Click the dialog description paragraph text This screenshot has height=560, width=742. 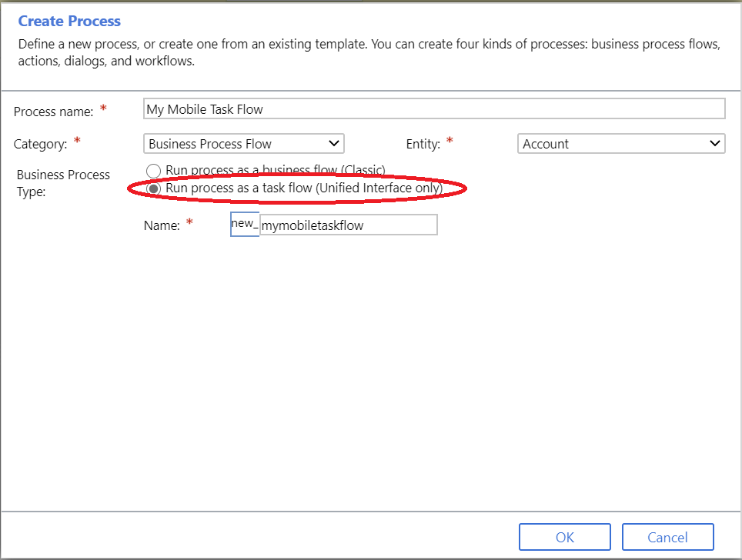(369, 52)
